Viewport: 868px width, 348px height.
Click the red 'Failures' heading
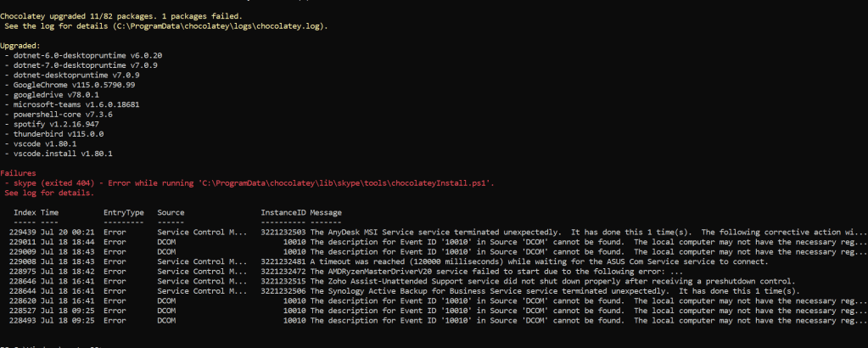click(19, 173)
